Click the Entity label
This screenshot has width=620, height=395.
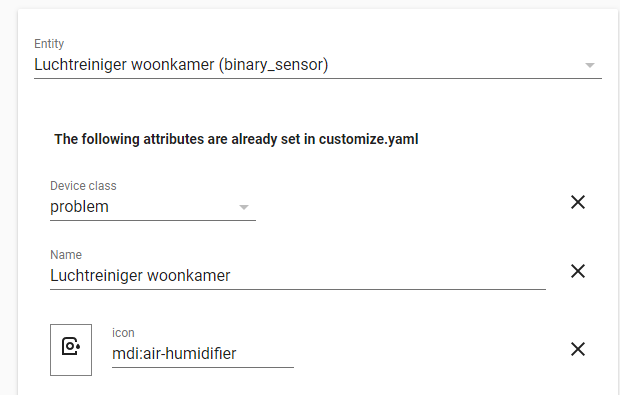click(49, 43)
